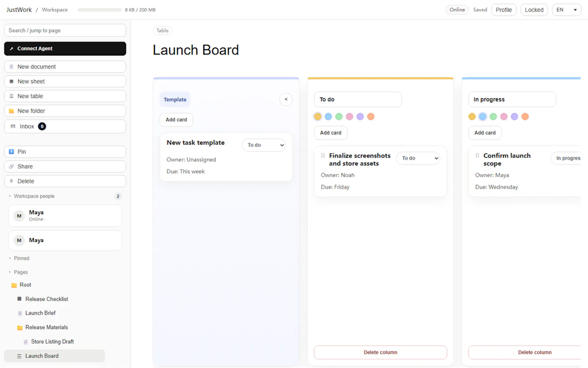This screenshot has width=588, height=368.
Task: Choose yellow color swatch for To do column
Action: (318, 117)
